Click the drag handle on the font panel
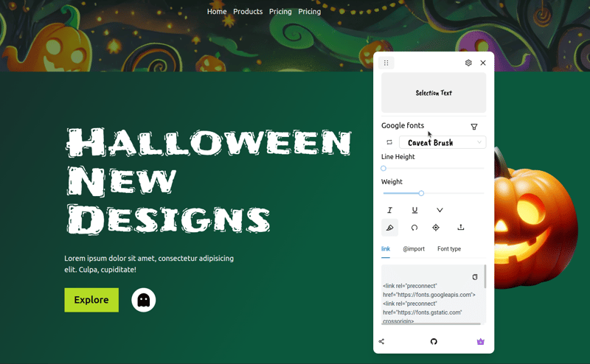The height and width of the screenshot is (364, 590). point(386,63)
